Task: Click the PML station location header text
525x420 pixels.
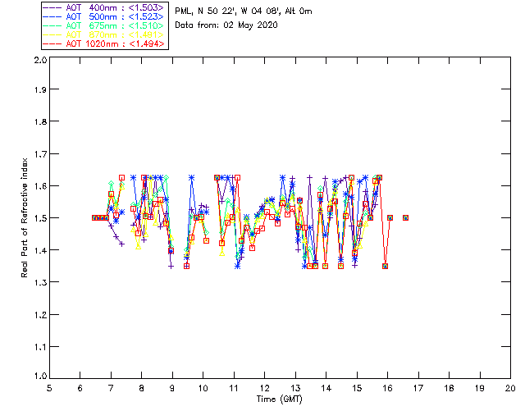Action: click(244, 11)
